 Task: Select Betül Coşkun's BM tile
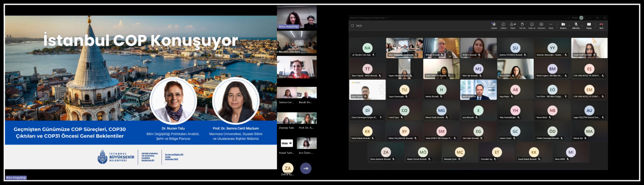(553, 69)
